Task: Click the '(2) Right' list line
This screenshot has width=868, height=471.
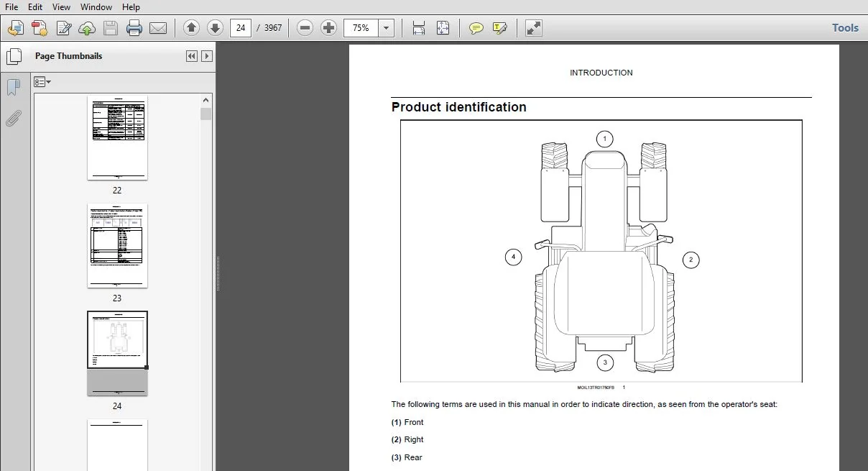Action: point(407,439)
